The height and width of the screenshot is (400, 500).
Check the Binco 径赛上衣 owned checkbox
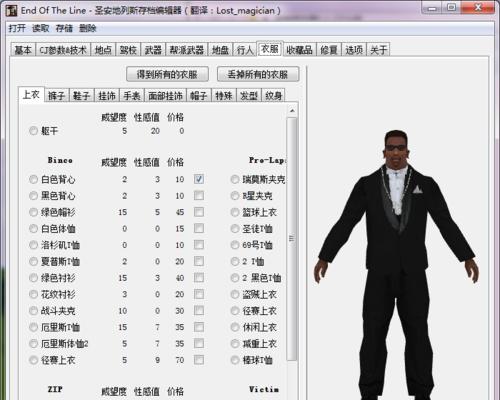point(199,360)
